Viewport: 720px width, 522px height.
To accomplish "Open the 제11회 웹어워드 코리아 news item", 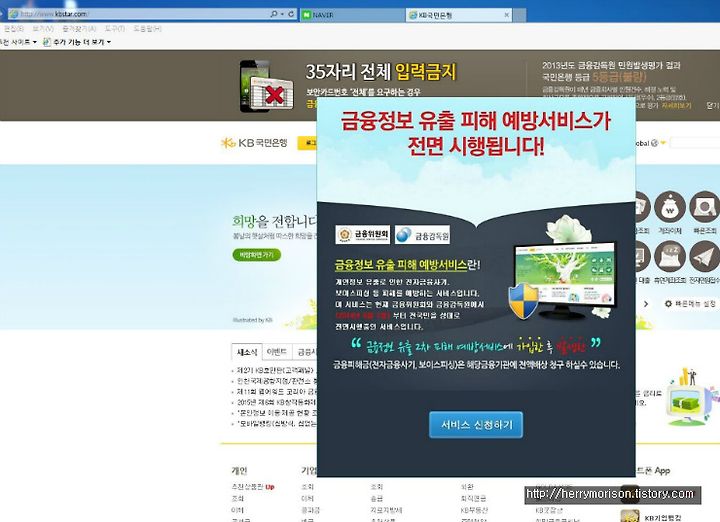I will 276,392.
